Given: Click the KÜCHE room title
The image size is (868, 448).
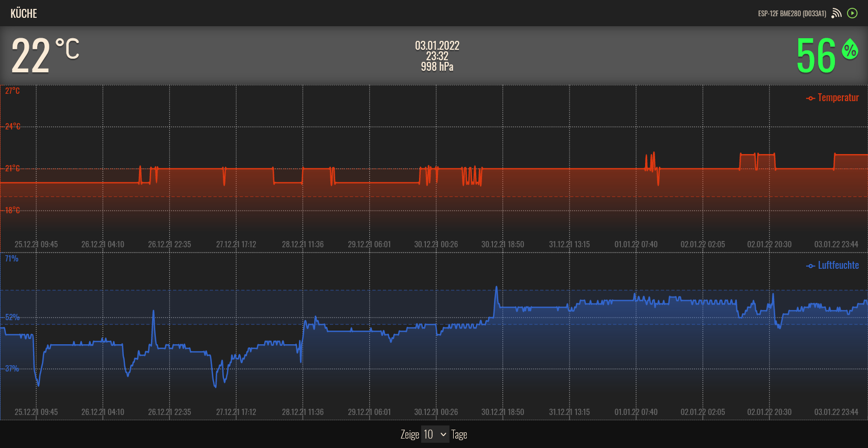Looking at the screenshot, I should click(x=24, y=14).
